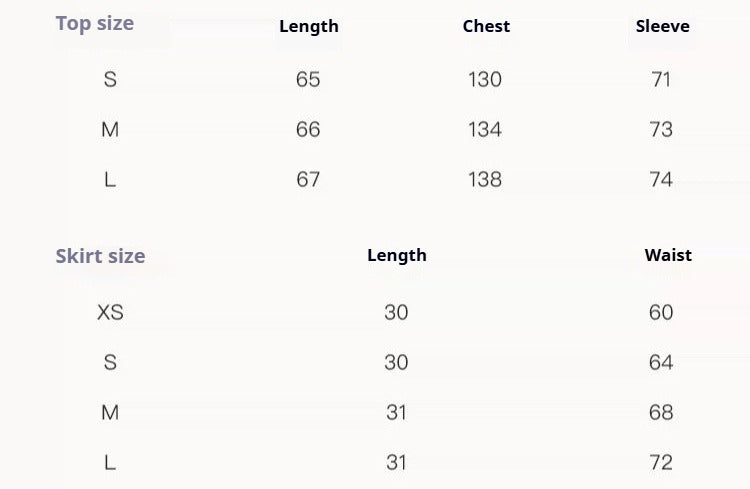Click the Waist column header
The image size is (750, 489).
pyautogui.click(x=668, y=255)
